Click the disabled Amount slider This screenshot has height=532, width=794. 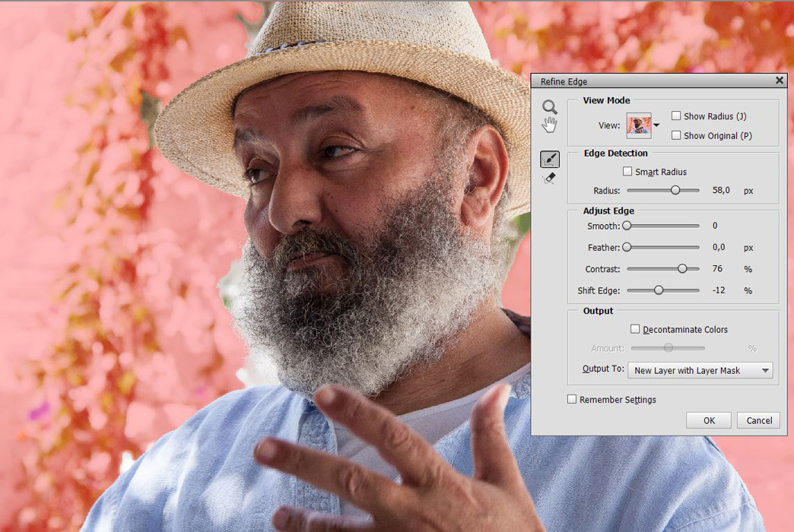click(668, 348)
